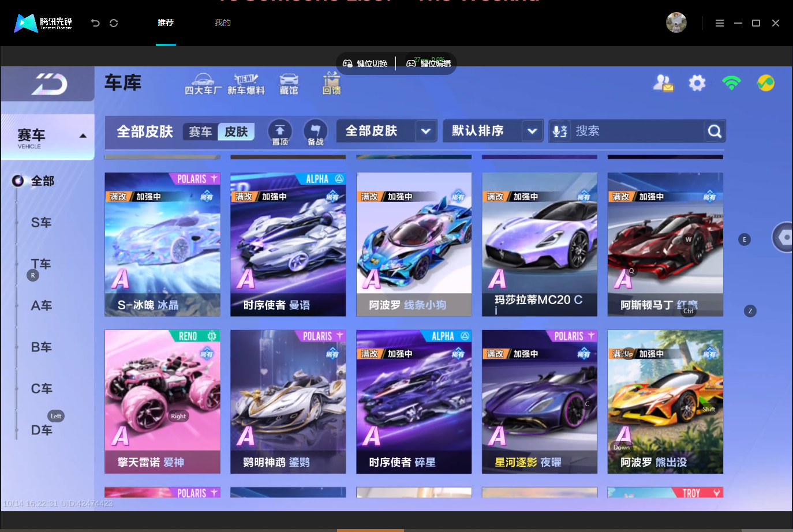The width and height of the screenshot is (793, 532).
Task: Click the search magnifier icon
Action: click(715, 132)
